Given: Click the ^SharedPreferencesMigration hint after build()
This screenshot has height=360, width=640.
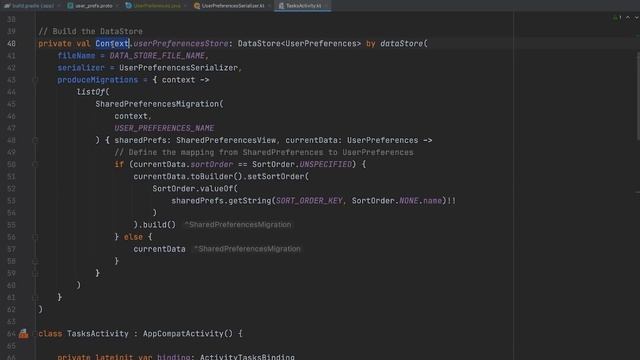Looking at the screenshot, I should tap(238, 225).
